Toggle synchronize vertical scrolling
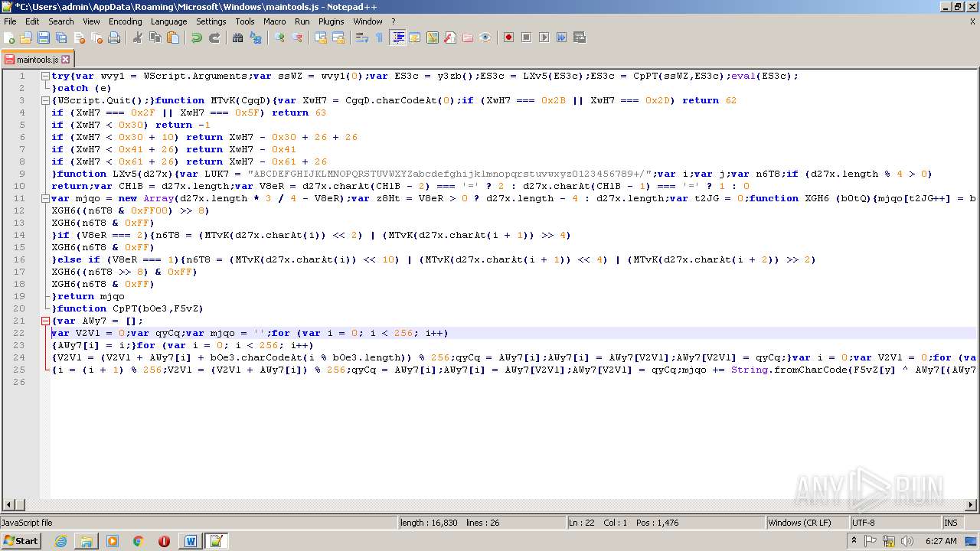 [321, 37]
